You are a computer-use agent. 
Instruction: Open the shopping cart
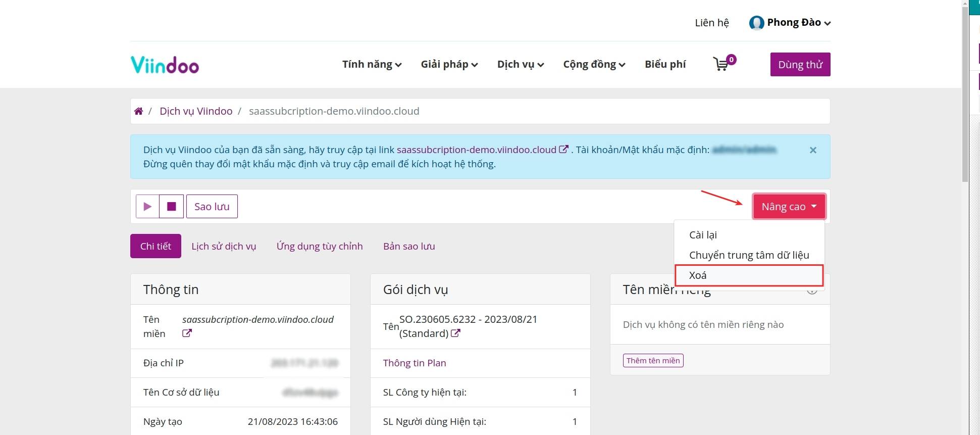[x=724, y=63]
